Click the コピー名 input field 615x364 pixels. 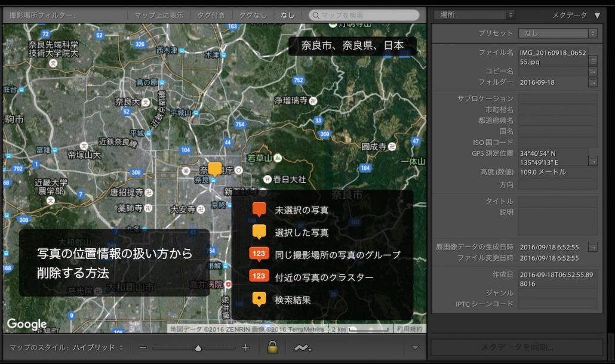point(553,72)
